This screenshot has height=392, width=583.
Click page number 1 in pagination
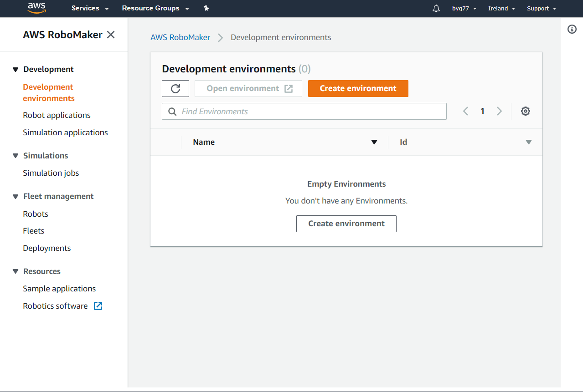pyautogui.click(x=482, y=111)
